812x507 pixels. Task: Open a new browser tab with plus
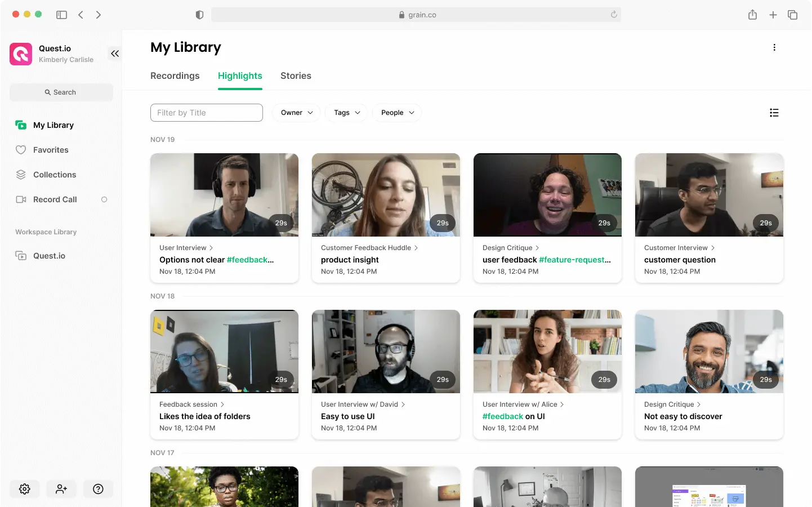773,15
